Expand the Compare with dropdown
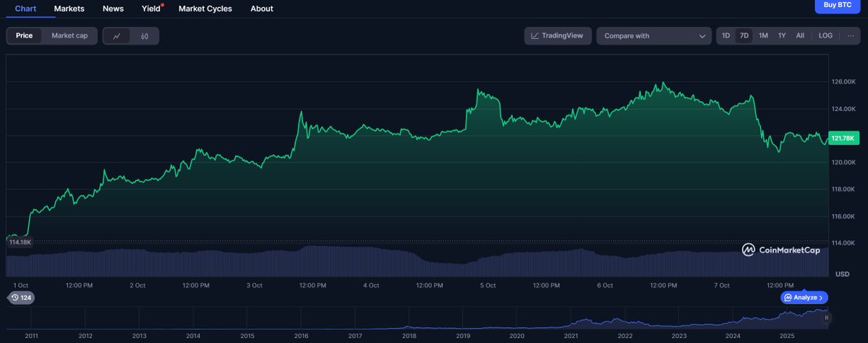Screen dimensions: 868x343 coord(654,35)
